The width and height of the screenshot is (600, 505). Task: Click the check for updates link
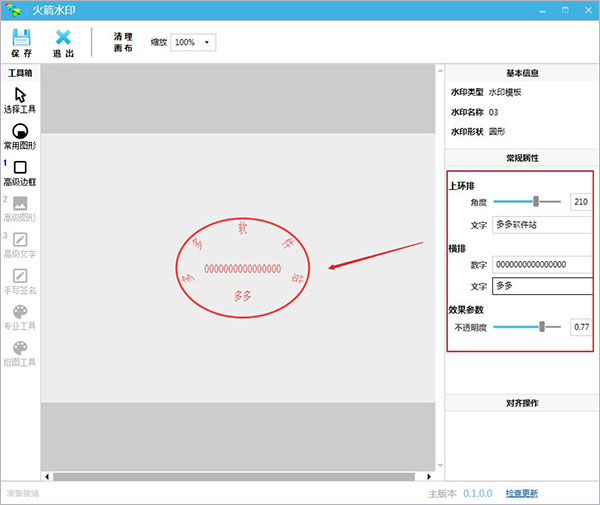522,493
